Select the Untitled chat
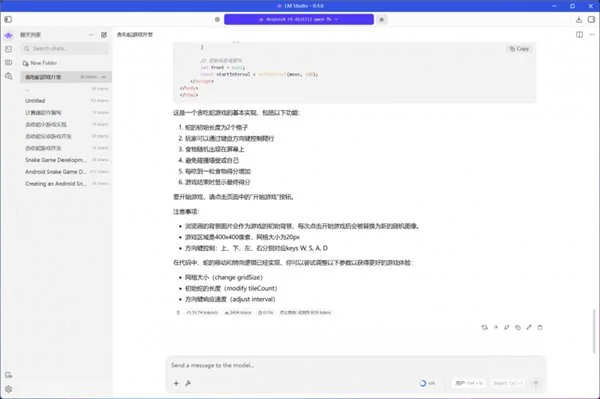The image size is (600, 399). pyautogui.click(x=66, y=101)
